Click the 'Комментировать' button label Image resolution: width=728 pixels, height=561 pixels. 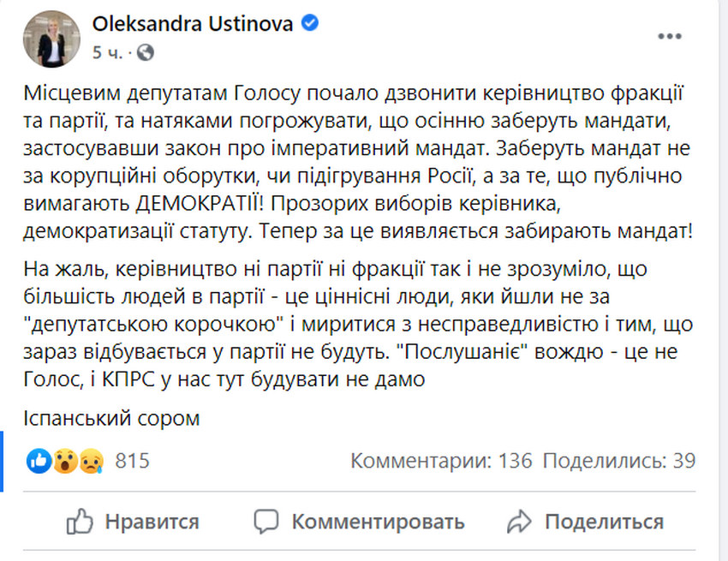378,521
